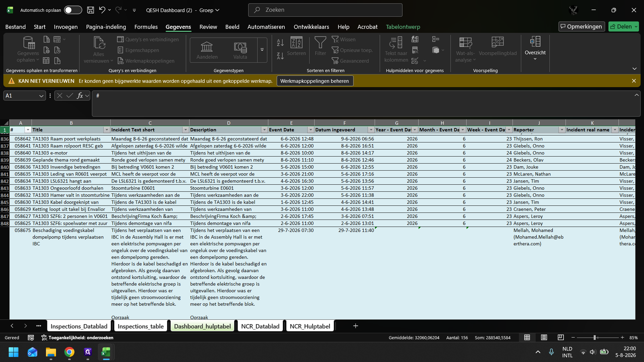Expand the Name Box dropdown

coord(41,96)
